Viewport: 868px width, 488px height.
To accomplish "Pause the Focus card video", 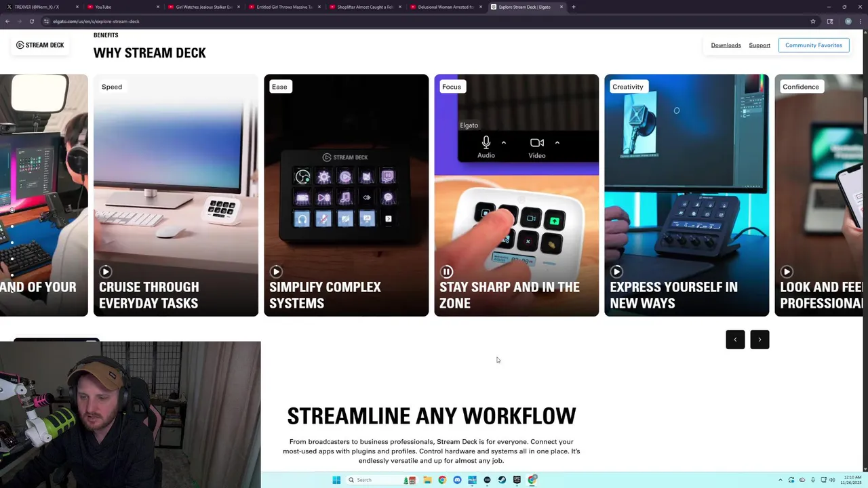I will pos(446,272).
